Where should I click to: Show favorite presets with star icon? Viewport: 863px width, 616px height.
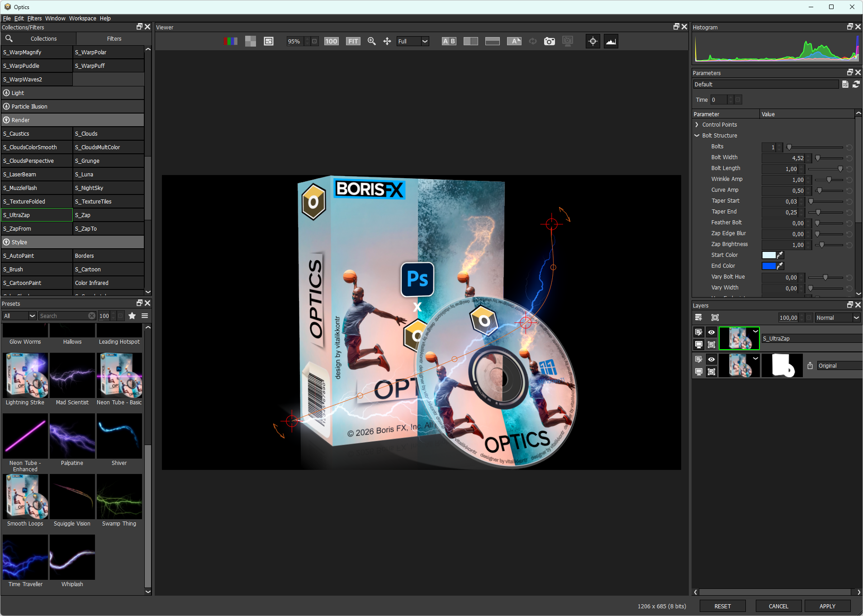tap(132, 316)
